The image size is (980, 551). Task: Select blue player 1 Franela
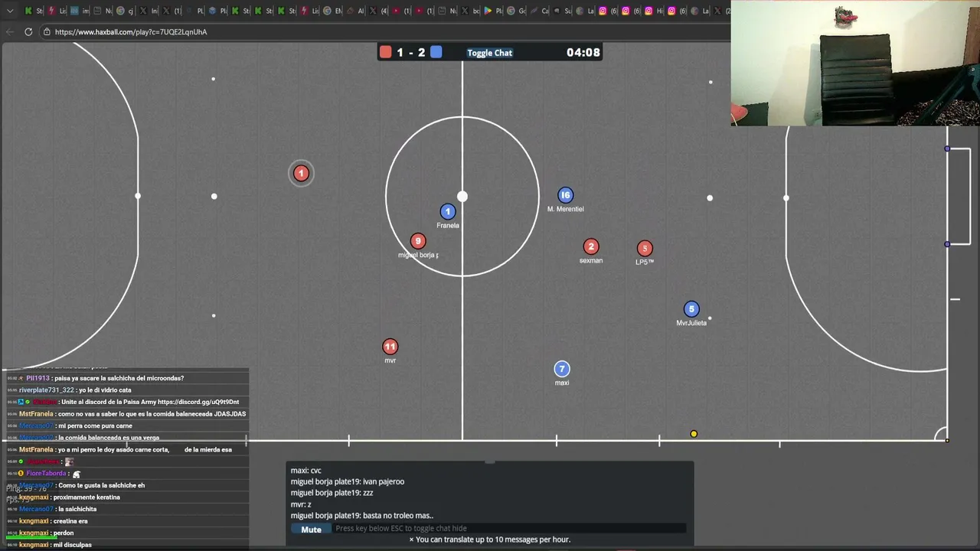pyautogui.click(x=448, y=211)
